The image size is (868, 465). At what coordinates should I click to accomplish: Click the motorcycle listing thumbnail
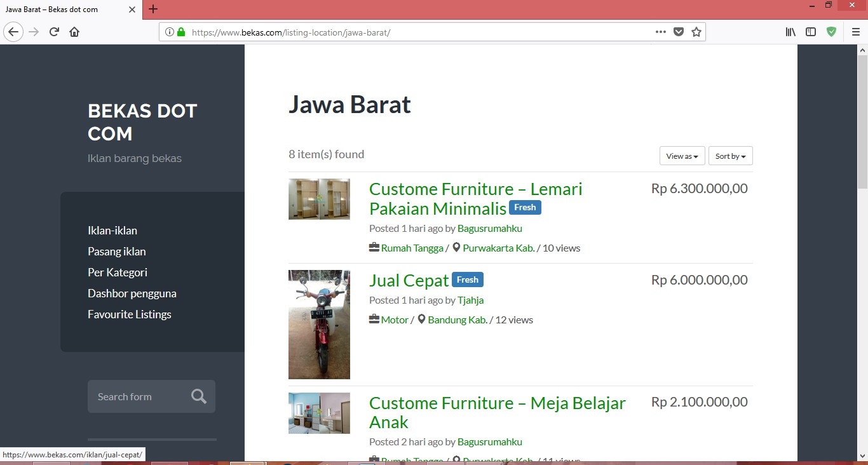point(319,325)
